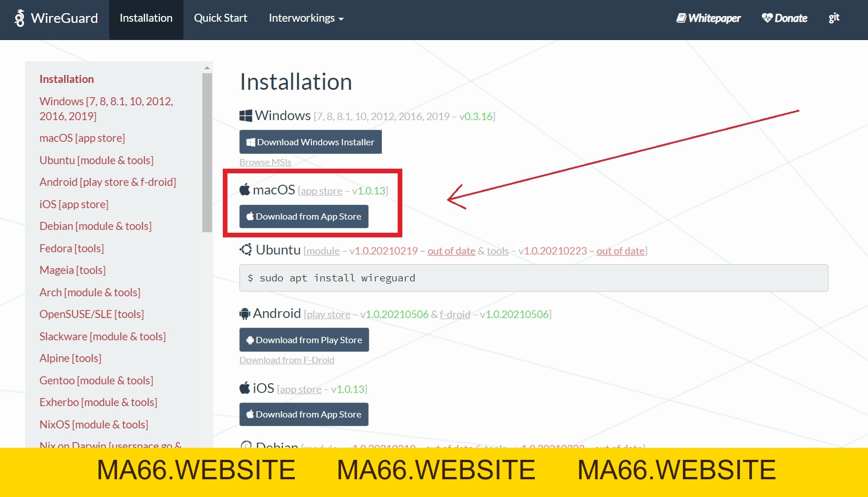Open the iOS app store text link

[301, 389]
